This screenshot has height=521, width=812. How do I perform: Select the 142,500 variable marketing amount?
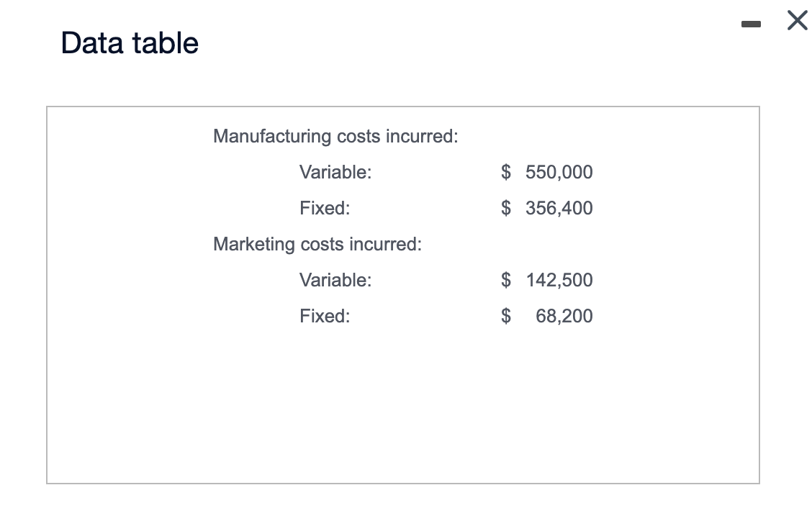(559, 280)
